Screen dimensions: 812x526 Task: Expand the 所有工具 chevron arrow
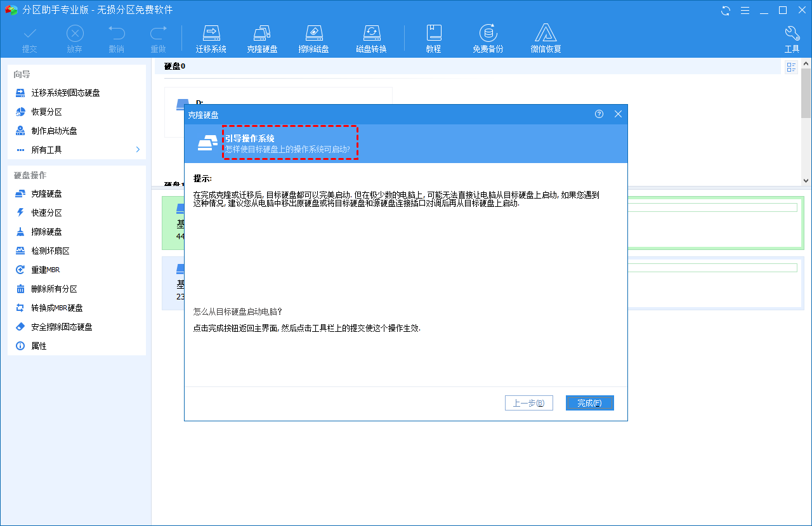click(x=138, y=150)
